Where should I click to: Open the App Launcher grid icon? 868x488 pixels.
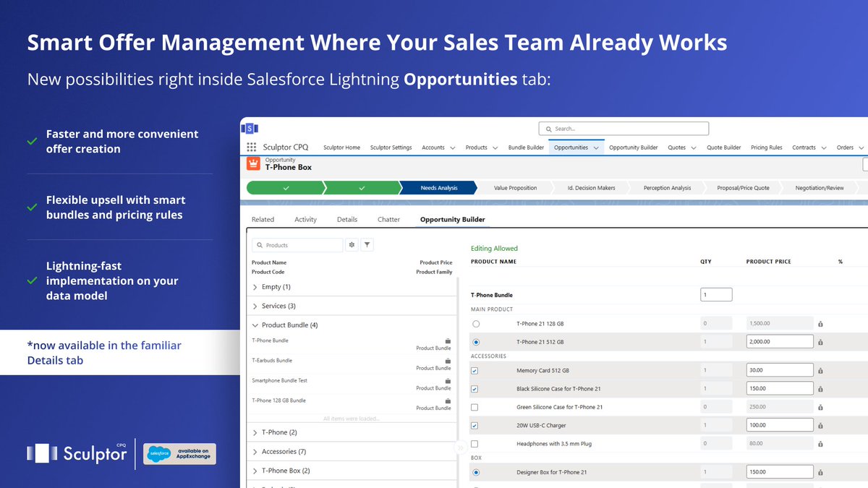pos(251,147)
